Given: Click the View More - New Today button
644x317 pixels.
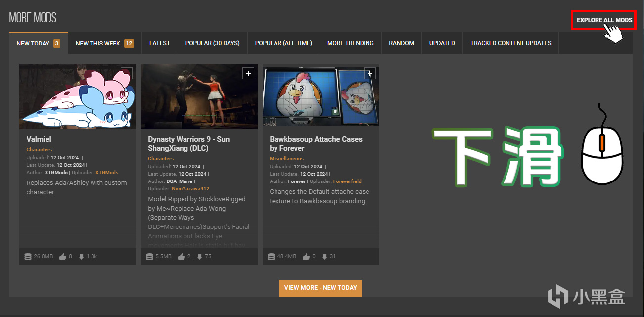Looking at the screenshot, I should [x=321, y=288].
